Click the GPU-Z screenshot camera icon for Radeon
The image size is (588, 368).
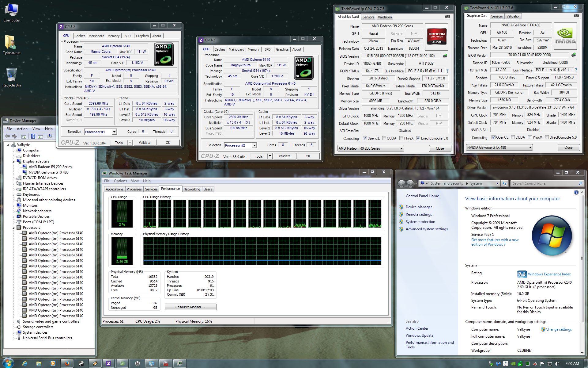[x=447, y=17]
